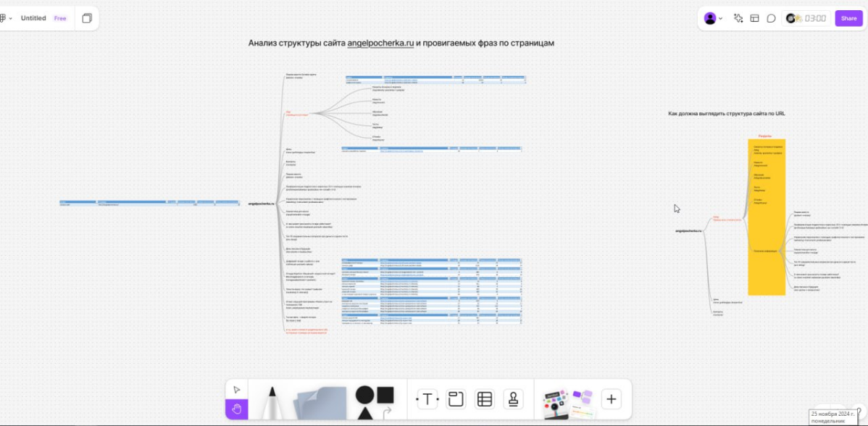This screenshot has width=868, height=426.
Task: Pick the marker pen tool
Action: pyautogui.click(x=272, y=402)
